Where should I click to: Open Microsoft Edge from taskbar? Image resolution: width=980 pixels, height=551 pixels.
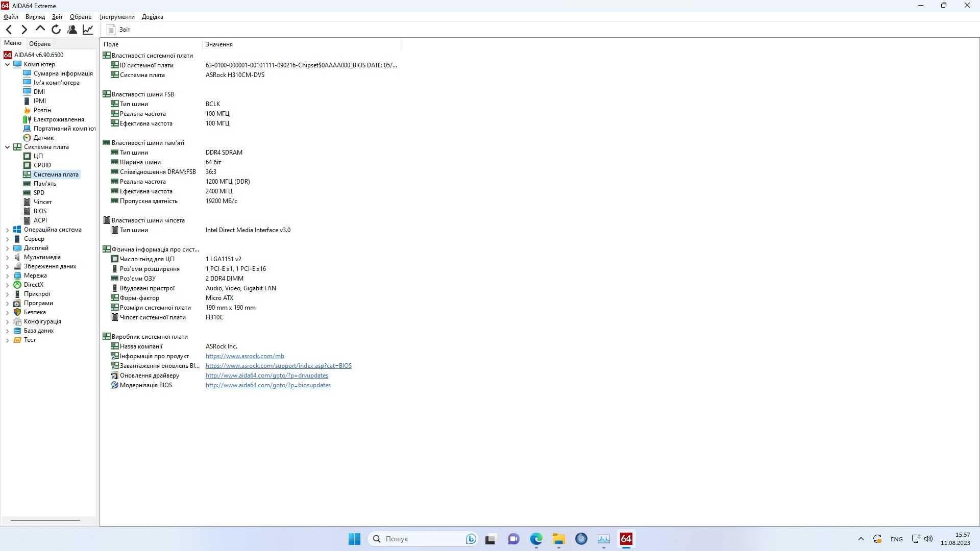[536, 539]
